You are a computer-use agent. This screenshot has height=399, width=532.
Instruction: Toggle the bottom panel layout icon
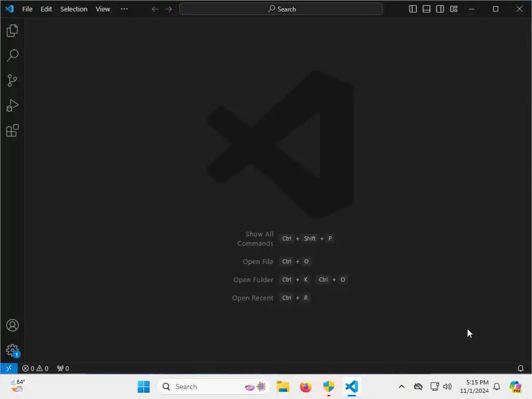coord(426,9)
